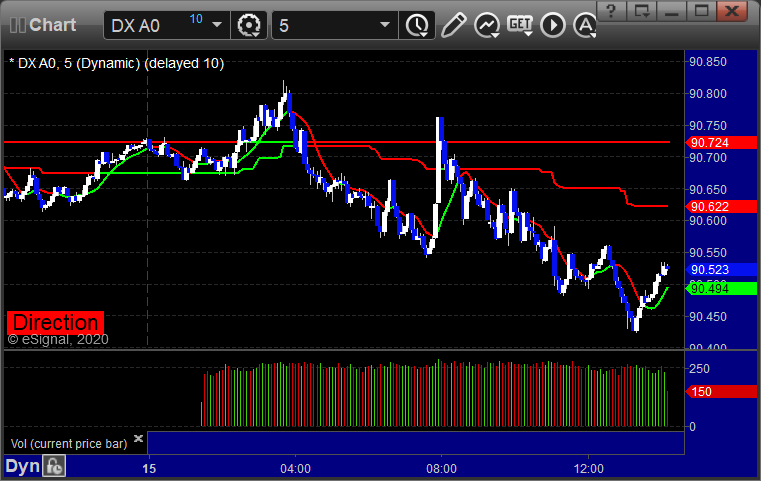The image size is (761, 481).
Task: Open the studies chart-line icon
Action: 487,25
